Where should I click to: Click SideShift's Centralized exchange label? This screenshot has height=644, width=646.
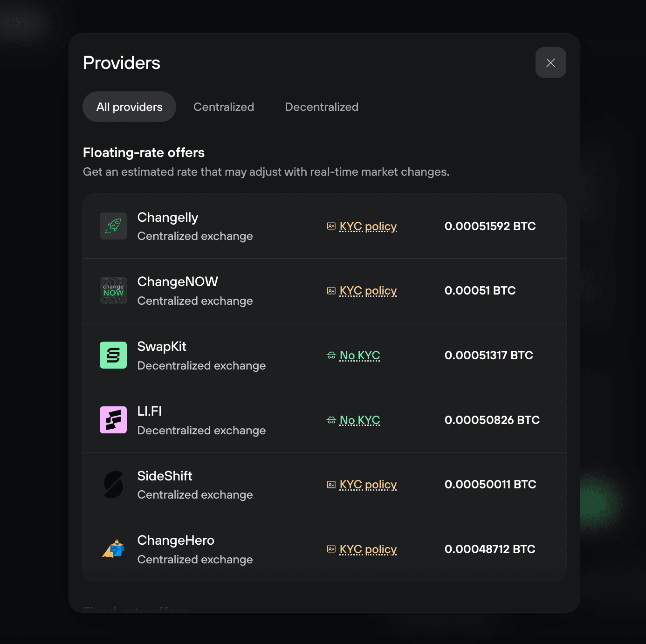click(x=195, y=495)
